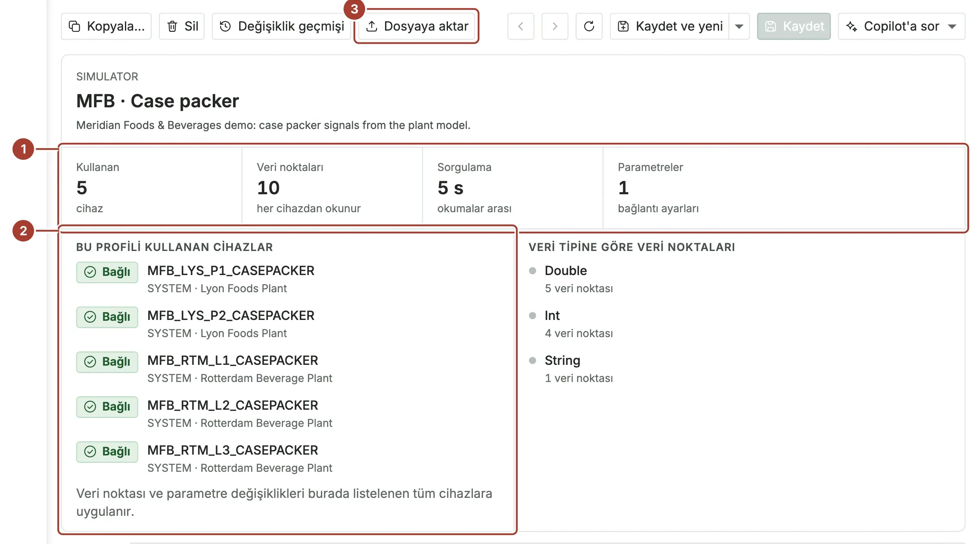The image size is (980, 544).
Task: Click the MFB · Case packer title
Action: [158, 101]
